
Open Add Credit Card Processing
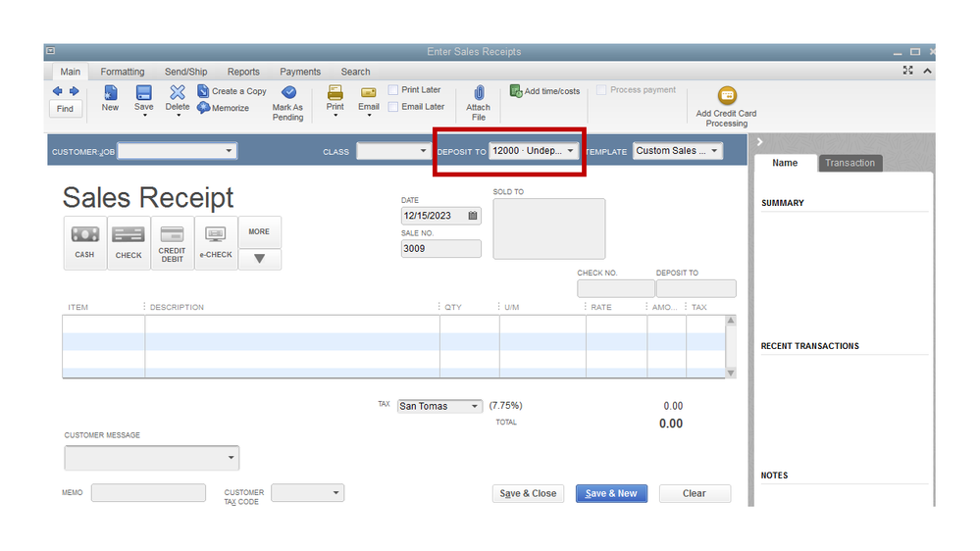726,107
